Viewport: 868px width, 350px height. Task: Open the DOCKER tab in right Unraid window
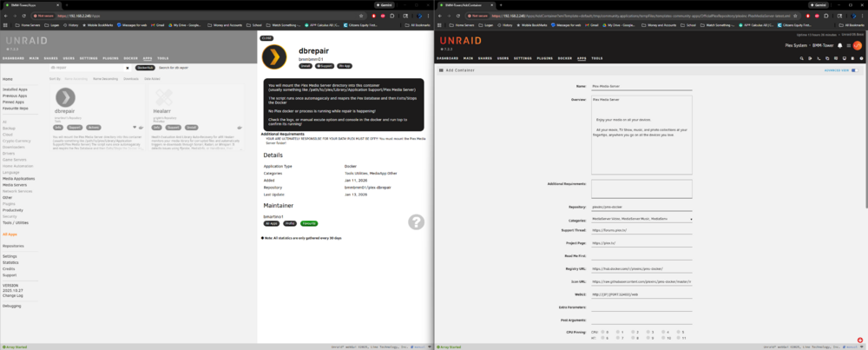coord(565,58)
